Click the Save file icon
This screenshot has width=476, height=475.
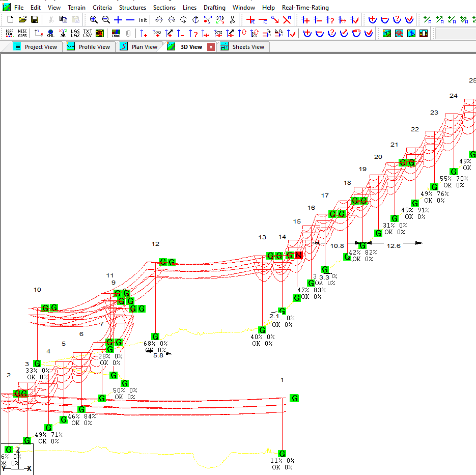tap(35, 20)
